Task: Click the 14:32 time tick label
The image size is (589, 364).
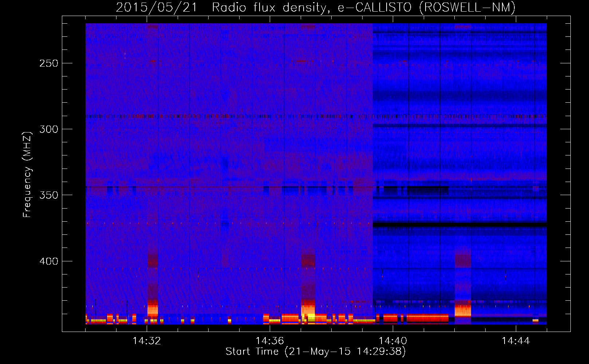Action: 147,341
